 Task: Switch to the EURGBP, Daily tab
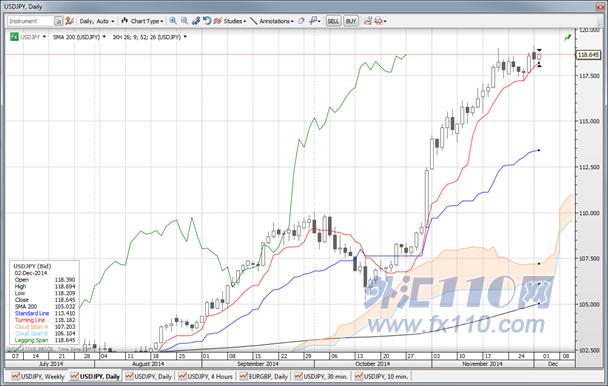(264, 376)
